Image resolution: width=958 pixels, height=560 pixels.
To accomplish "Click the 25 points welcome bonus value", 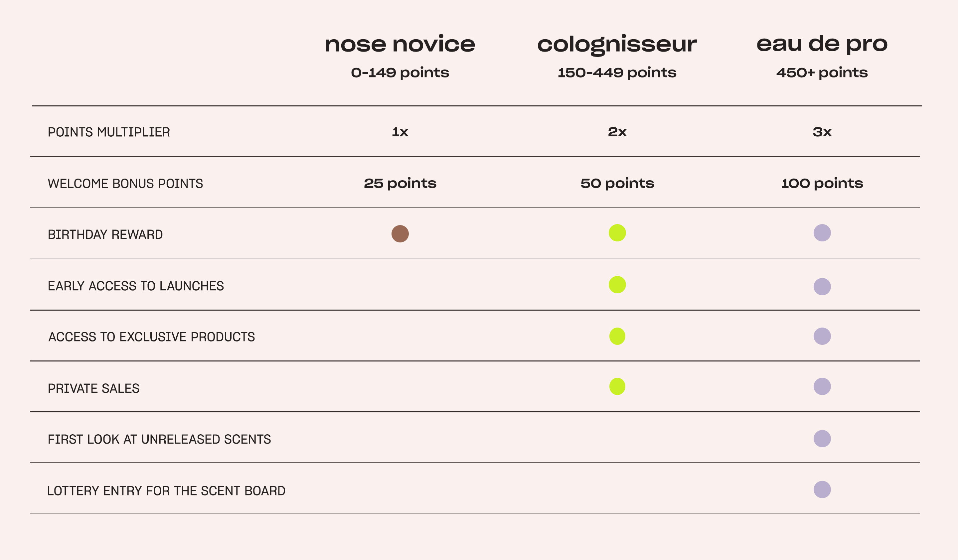I will pyautogui.click(x=400, y=184).
